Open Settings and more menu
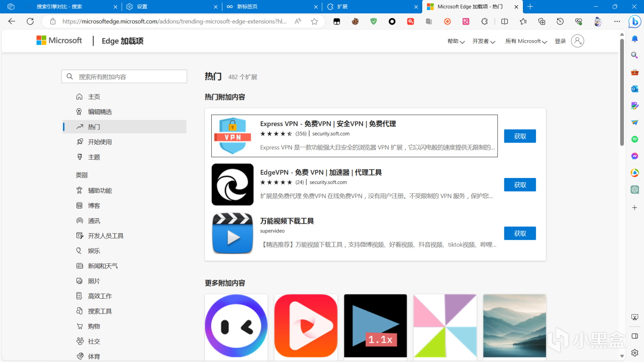The image size is (644, 362). pyautogui.click(x=617, y=22)
